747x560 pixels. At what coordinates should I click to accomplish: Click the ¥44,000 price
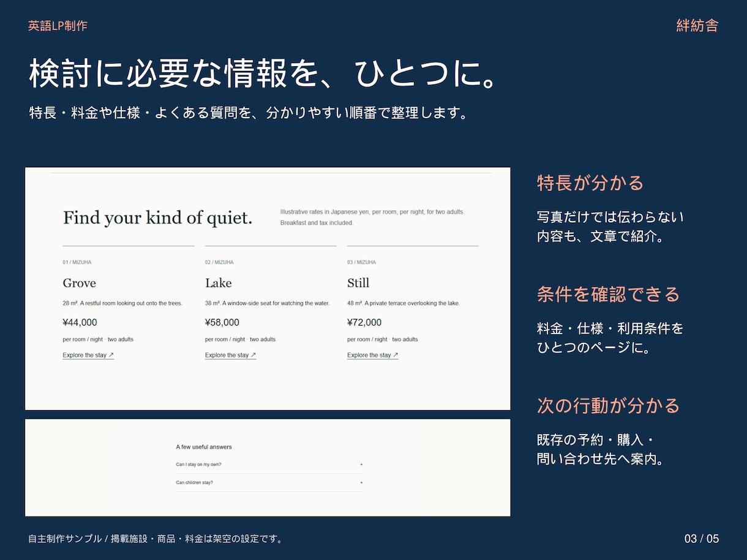[80, 323]
